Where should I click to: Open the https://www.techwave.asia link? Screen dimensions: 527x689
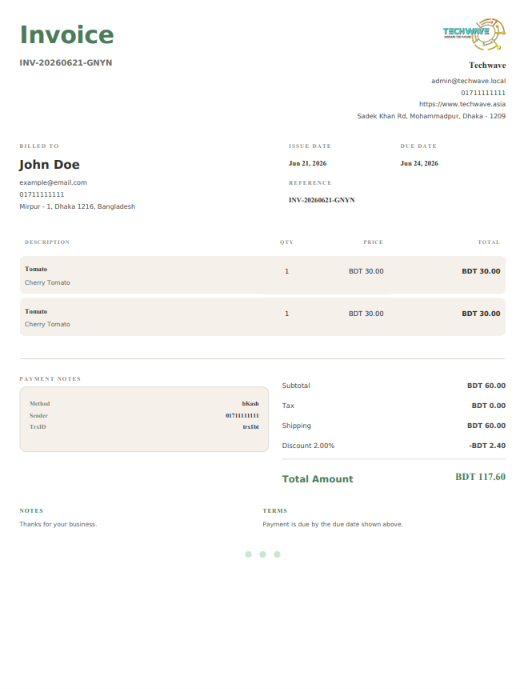(462, 104)
